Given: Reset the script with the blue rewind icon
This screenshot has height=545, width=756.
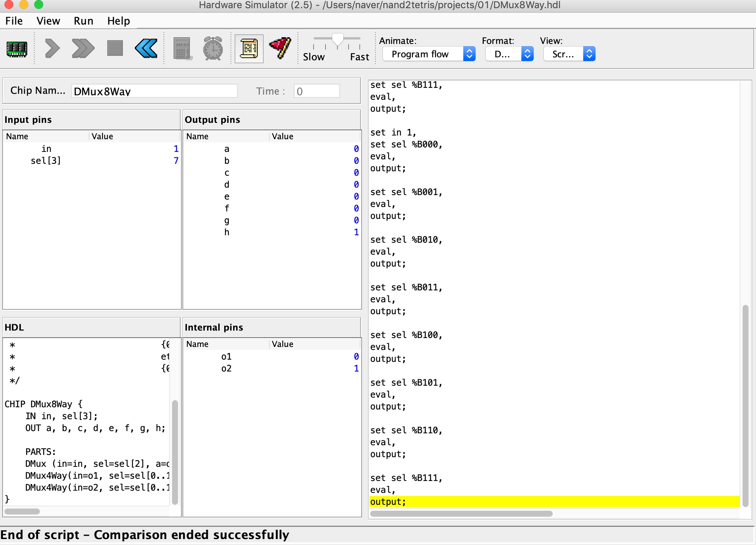Looking at the screenshot, I should (x=146, y=48).
